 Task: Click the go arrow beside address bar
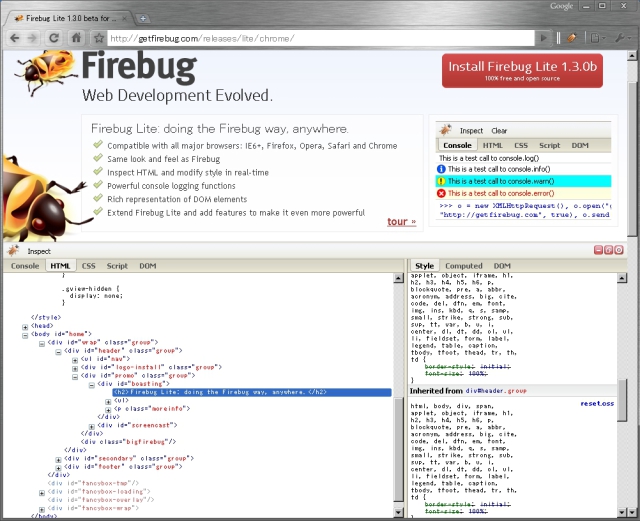pos(543,38)
